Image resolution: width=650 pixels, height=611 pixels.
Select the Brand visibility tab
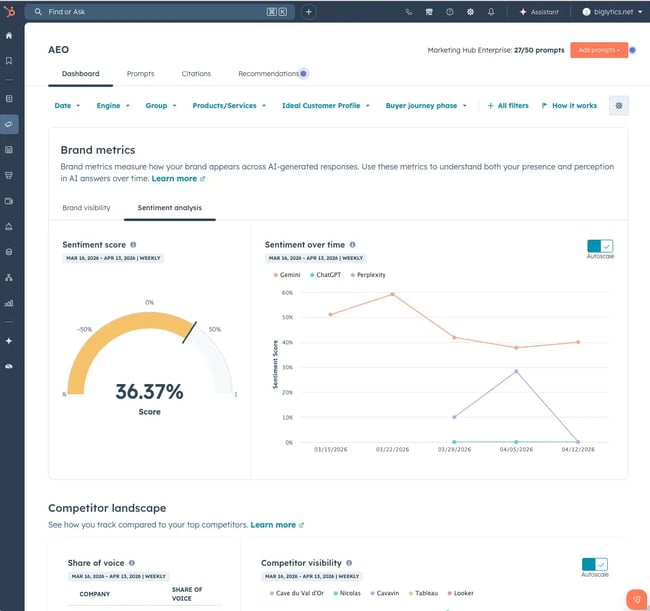tap(86, 208)
